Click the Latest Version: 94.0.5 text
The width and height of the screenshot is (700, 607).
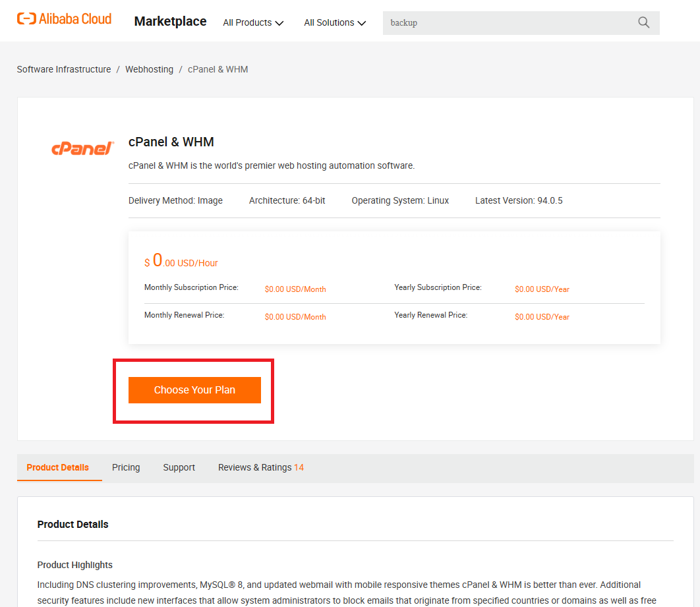519,200
